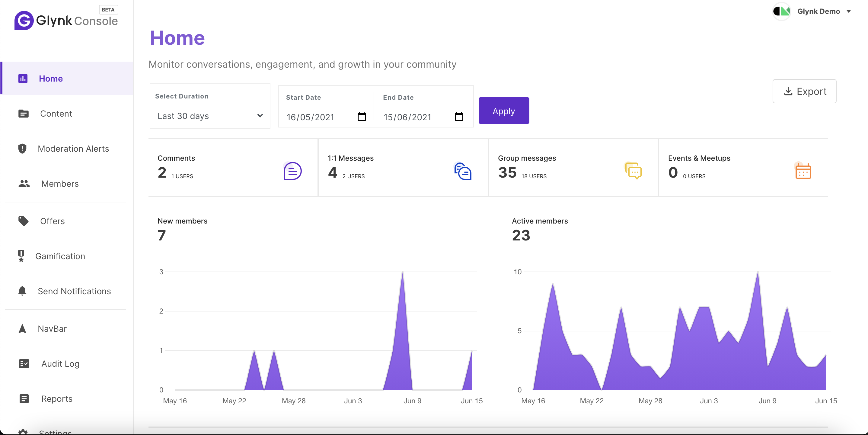Go to the Content section
868x435 pixels.
(56, 114)
